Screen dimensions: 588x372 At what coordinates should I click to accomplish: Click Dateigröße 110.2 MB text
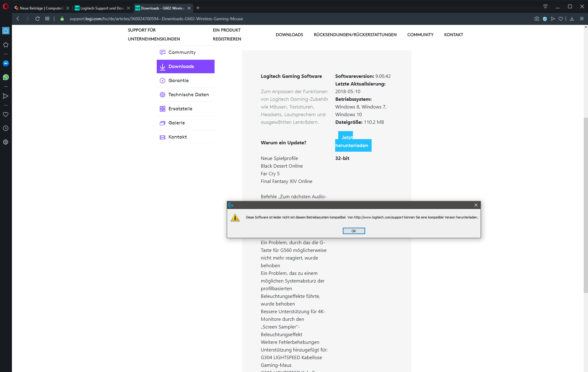pyautogui.click(x=359, y=122)
